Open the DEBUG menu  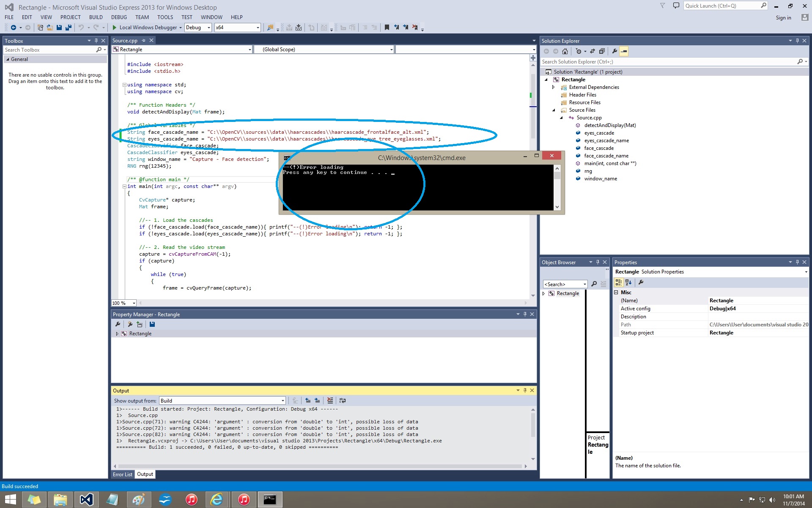coord(119,17)
